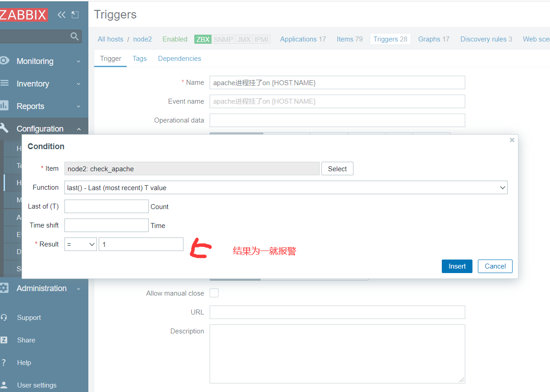
Task: Open the Result operator dropdown
Action: (x=80, y=244)
